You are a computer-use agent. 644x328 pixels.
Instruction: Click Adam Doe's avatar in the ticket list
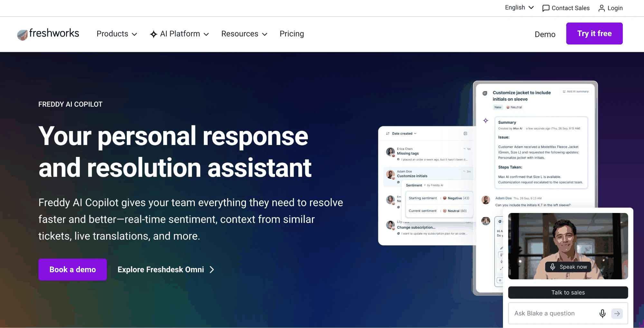coord(391,174)
